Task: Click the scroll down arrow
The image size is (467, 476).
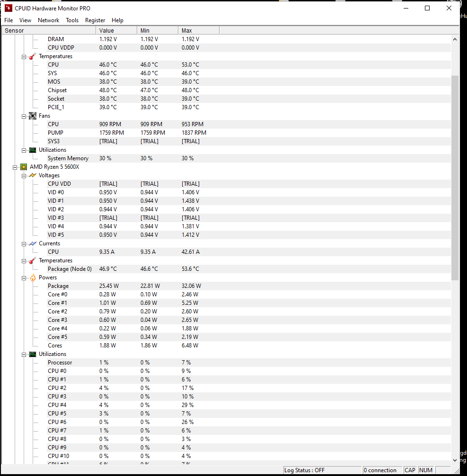Action: [455, 460]
